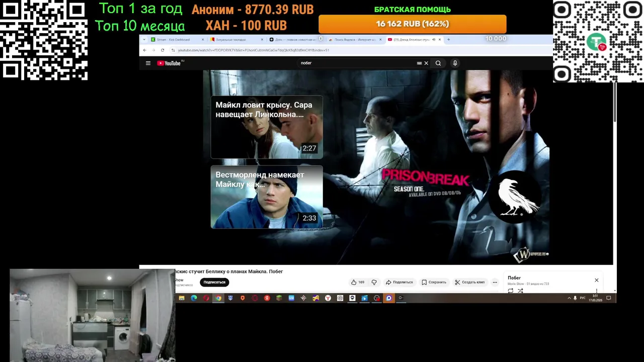Close the Побег playlist panel
Screen dimensions: 644x362
click(x=597, y=280)
